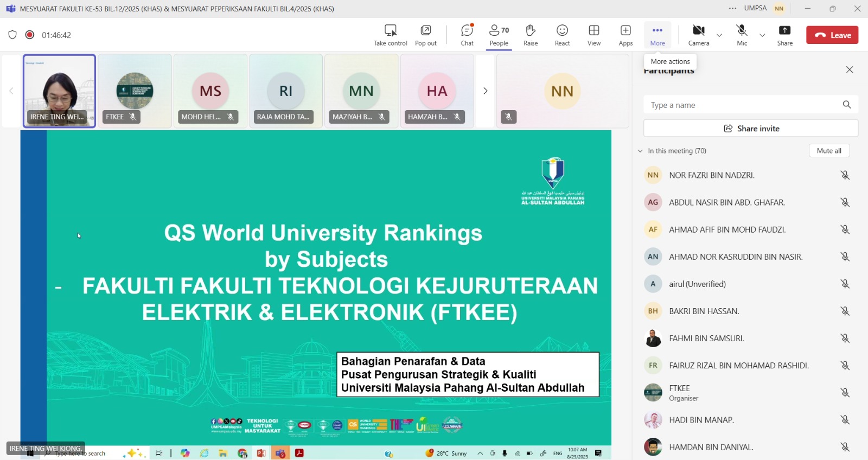Click File Explorer icon in shared taskbar
868x460 pixels.
pyautogui.click(x=223, y=453)
